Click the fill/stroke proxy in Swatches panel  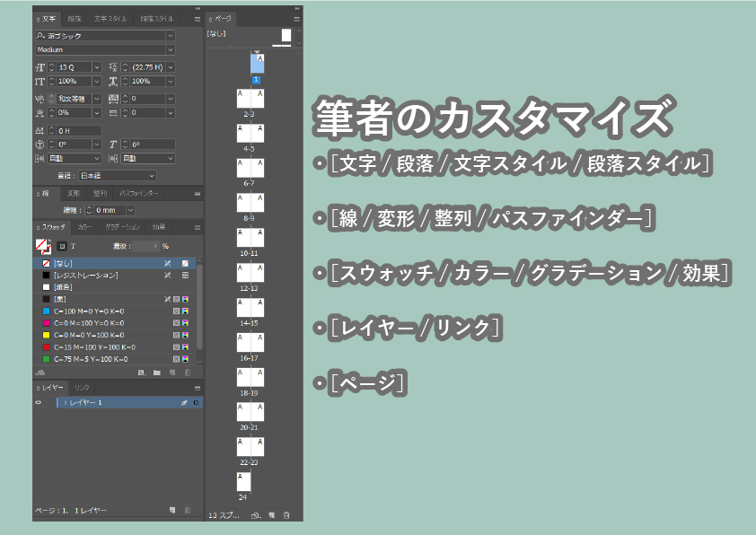pyautogui.click(x=43, y=246)
